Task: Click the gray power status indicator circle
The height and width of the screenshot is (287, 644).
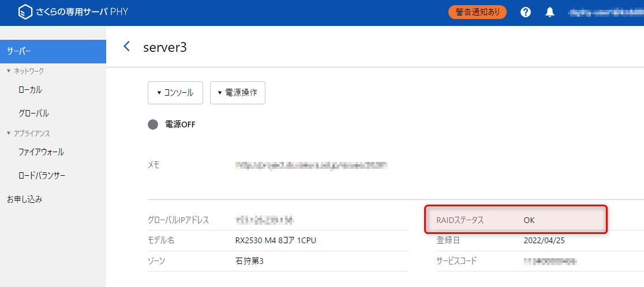Action: (153, 124)
